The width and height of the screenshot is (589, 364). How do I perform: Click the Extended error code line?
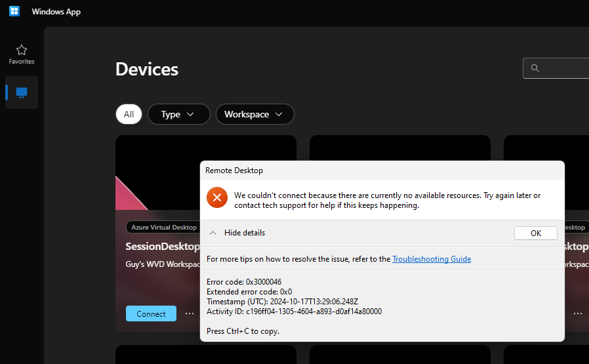tap(249, 291)
